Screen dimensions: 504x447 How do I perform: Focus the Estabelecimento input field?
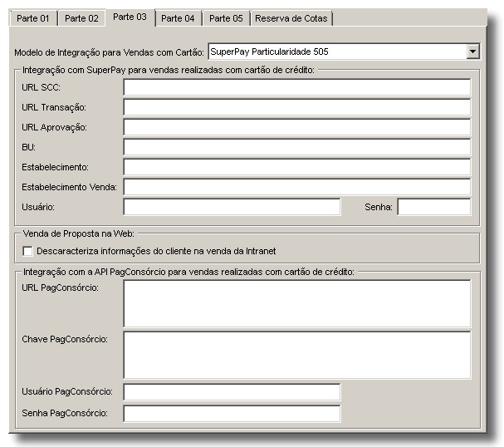297,167
